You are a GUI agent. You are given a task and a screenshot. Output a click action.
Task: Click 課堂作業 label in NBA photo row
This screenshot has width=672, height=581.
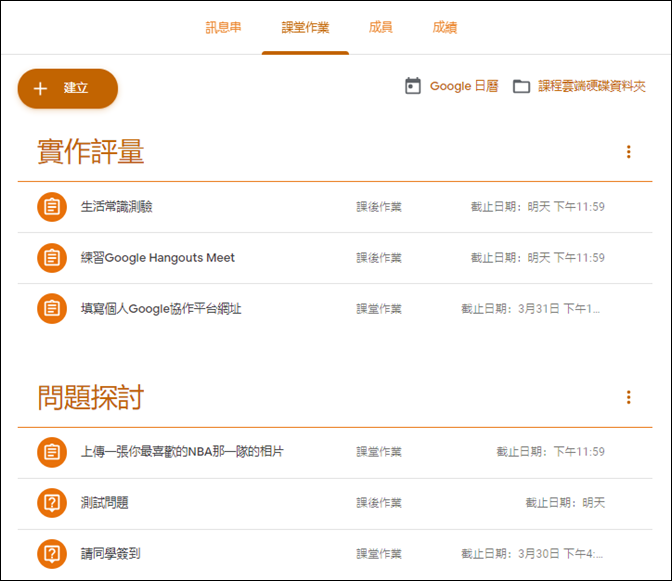click(x=379, y=452)
